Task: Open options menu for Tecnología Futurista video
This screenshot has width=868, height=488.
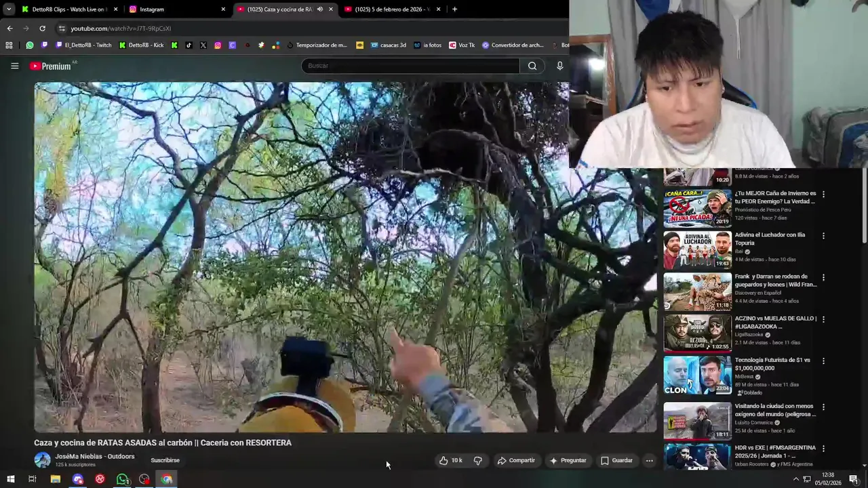Action: pyautogui.click(x=823, y=361)
